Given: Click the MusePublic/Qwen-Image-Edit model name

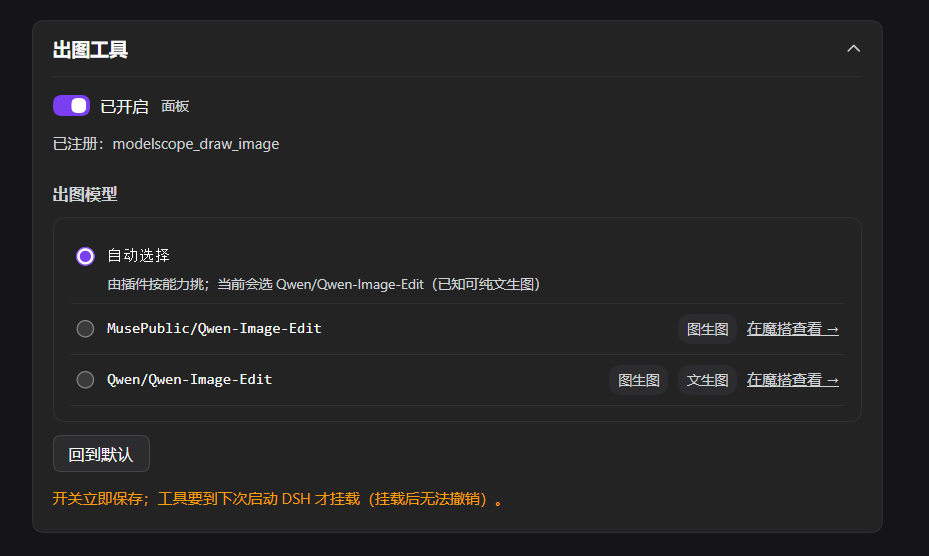Looking at the screenshot, I should 214,328.
